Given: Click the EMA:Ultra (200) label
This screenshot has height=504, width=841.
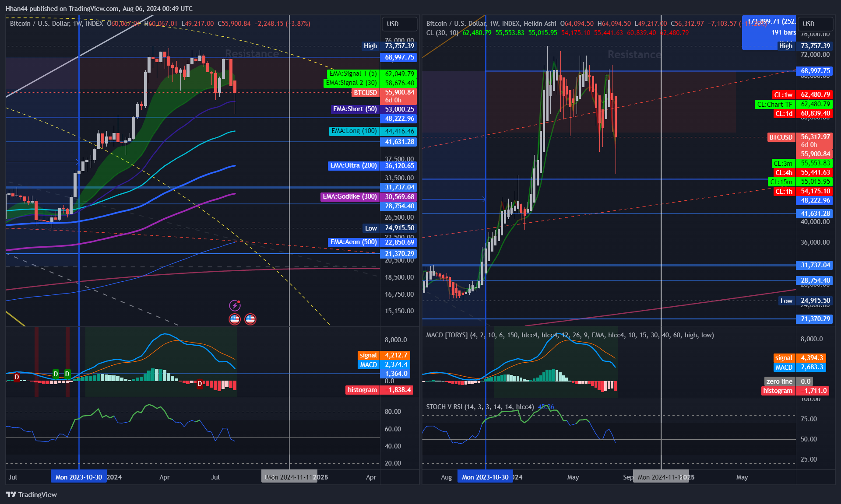Looking at the screenshot, I should (x=373, y=166).
